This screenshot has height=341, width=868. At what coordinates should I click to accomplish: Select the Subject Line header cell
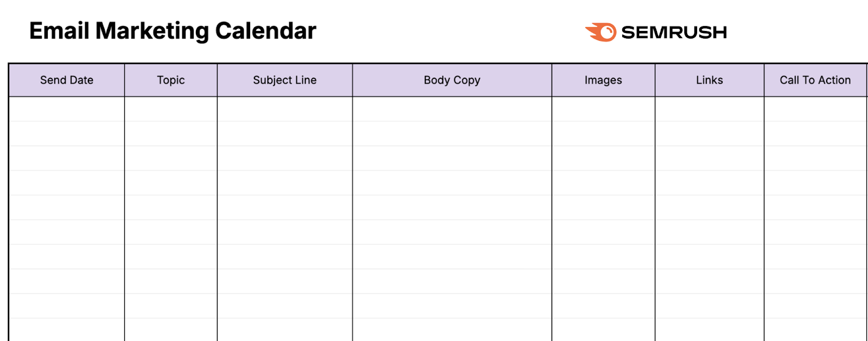tap(285, 80)
